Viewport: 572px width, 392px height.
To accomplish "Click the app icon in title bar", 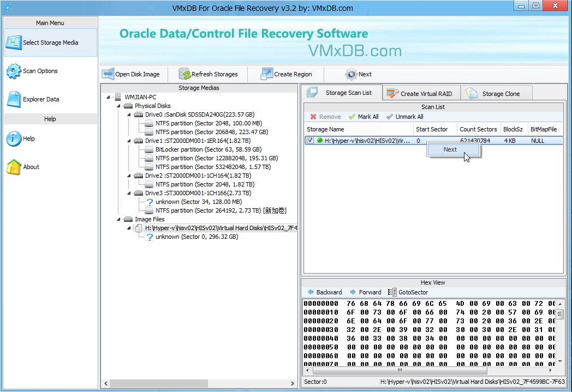I will [x=7, y=7].
